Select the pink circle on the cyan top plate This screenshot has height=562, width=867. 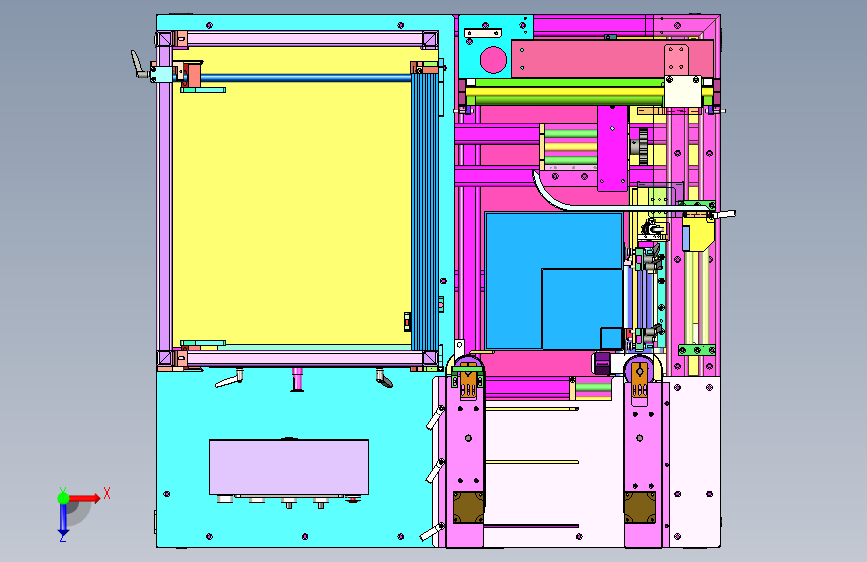click(493, 60)
